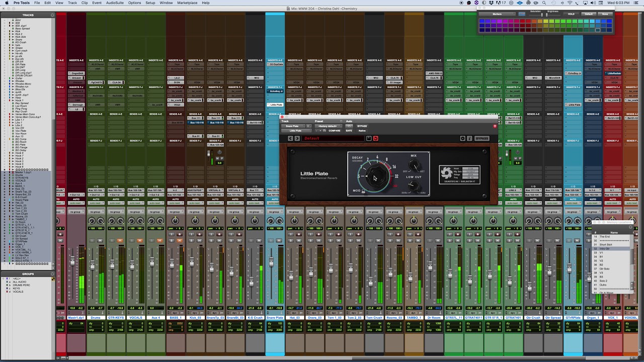Image resolution: width=644 pixels, height=362 pixels.
Task: Mute the K-S Crush track
Action: click(259, 240)
